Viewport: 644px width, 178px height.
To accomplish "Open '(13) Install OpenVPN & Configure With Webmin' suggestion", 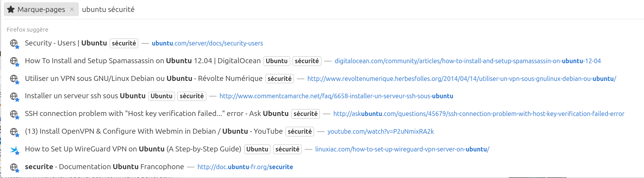I will click(322, 131).
